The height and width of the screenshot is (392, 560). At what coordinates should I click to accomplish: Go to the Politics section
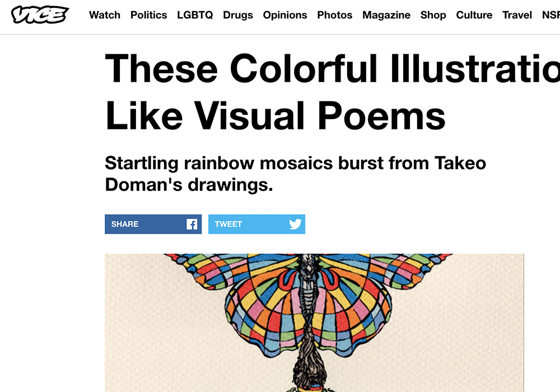click(148, 15)
